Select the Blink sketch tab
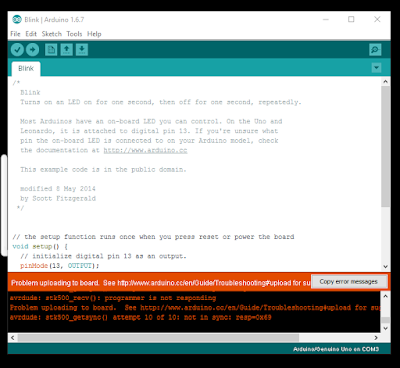The height and width of the screenshot is (368, 400). tap(26, 68)
